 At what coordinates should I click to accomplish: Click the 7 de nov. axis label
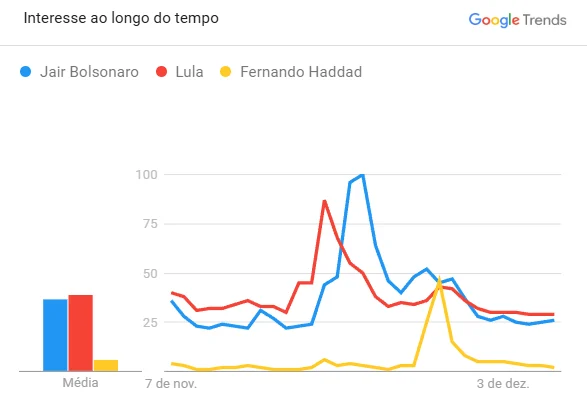[171, 383]
